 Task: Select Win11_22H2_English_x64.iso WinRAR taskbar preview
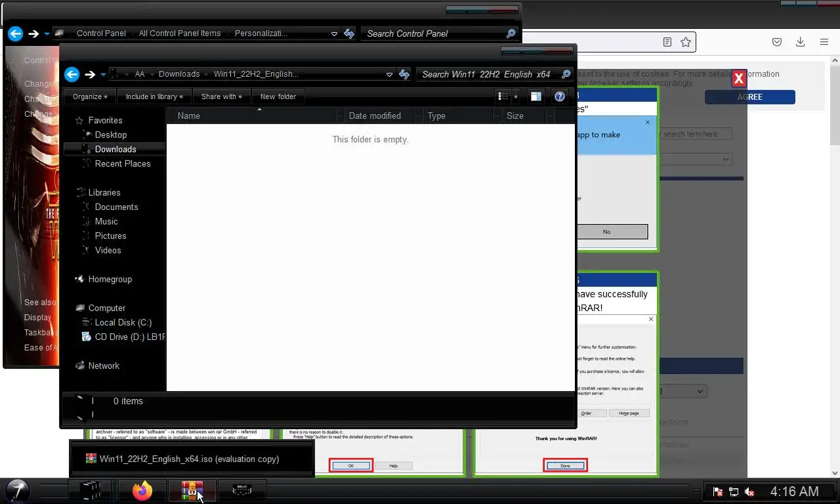pos(191,459)
